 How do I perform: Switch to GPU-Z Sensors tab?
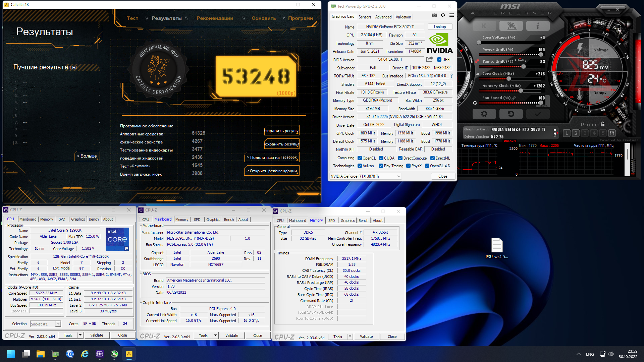[365, 17]
